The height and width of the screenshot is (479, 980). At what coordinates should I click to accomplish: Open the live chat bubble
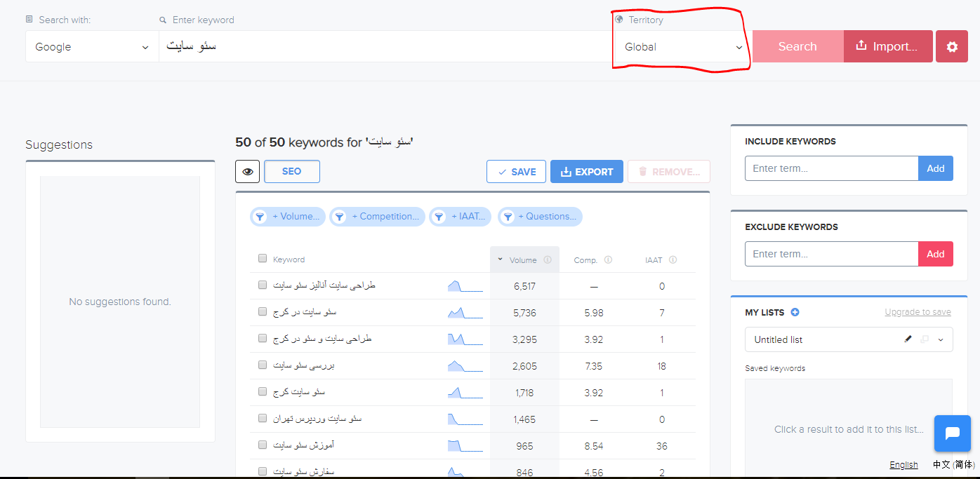[x=952, y=433]
